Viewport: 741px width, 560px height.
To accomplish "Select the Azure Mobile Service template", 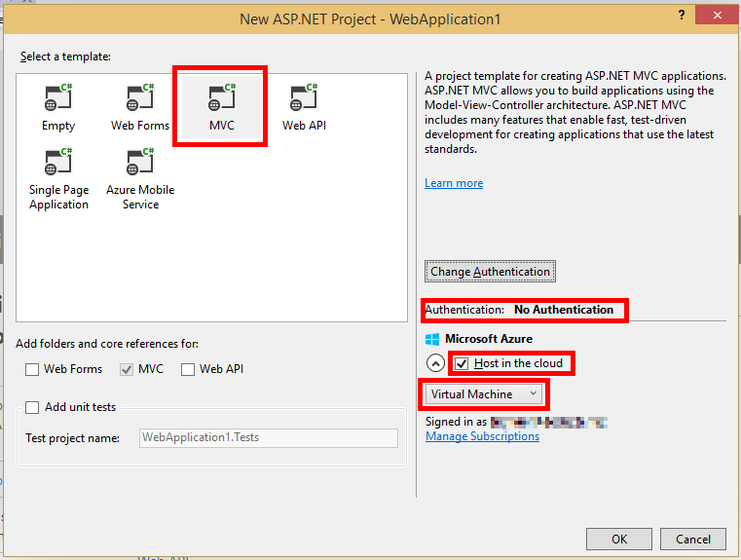I will (x=140, y=179).
